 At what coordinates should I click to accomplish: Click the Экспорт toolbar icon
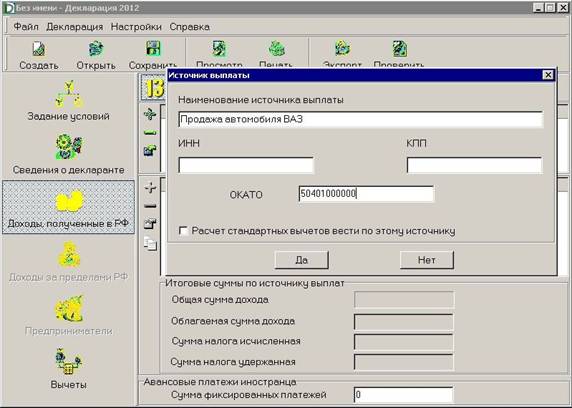click(x=342, y=49)
